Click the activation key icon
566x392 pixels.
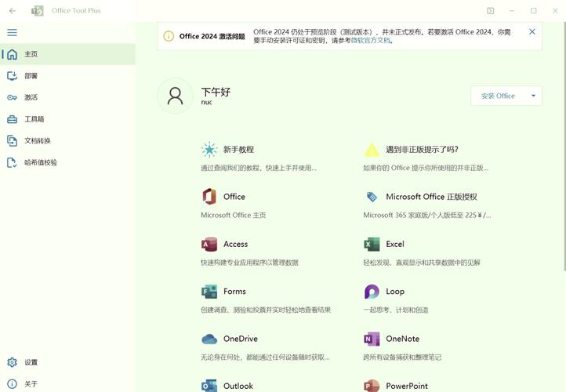coord(12,97)
